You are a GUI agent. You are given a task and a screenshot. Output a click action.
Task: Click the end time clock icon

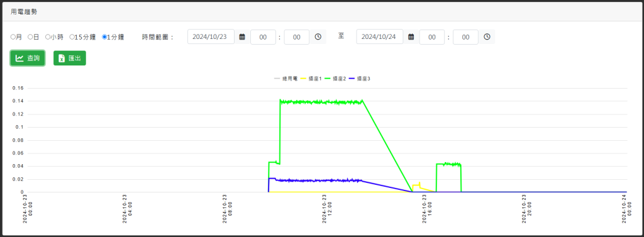click(487, 37)
